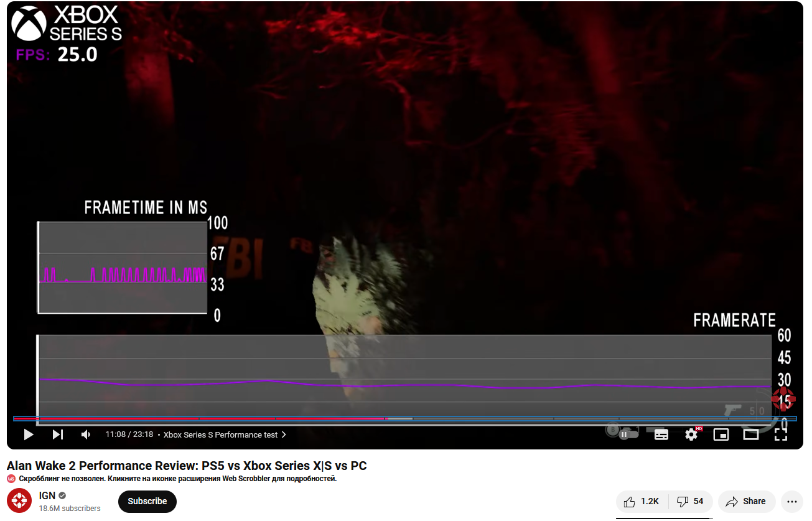Play the video with the play button
This screenshot has height=521, width=812.
pos(28,434)
